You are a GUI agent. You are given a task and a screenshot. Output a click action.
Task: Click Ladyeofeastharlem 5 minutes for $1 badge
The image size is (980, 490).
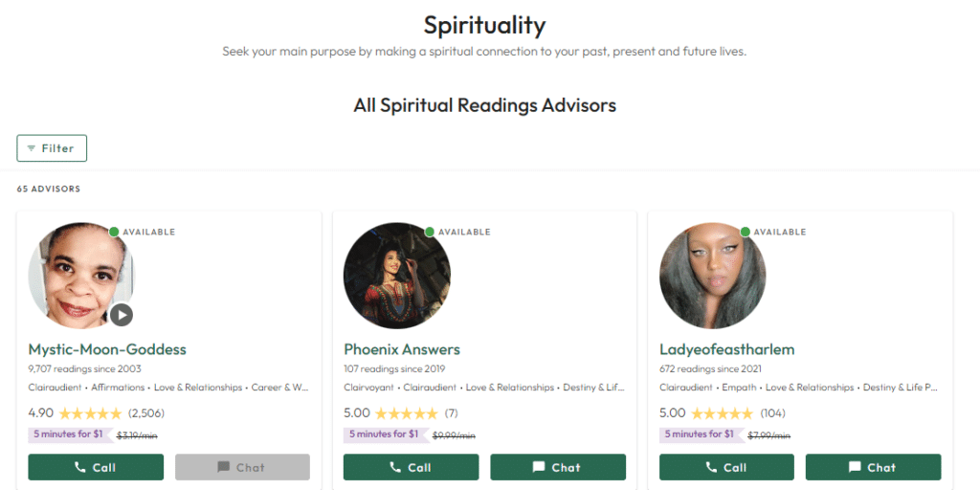pyautogui.click(x=699, y=434)
